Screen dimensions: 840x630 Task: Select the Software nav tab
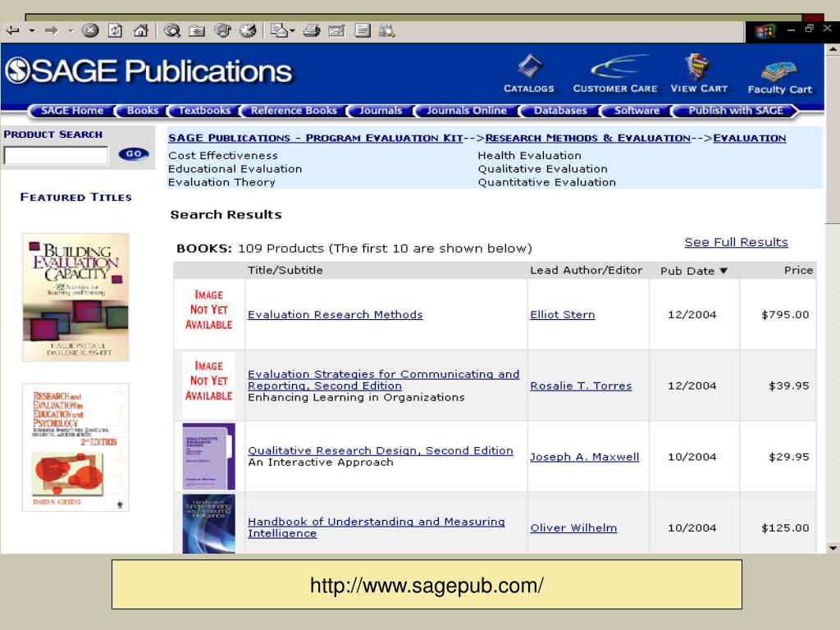point(637,111)
